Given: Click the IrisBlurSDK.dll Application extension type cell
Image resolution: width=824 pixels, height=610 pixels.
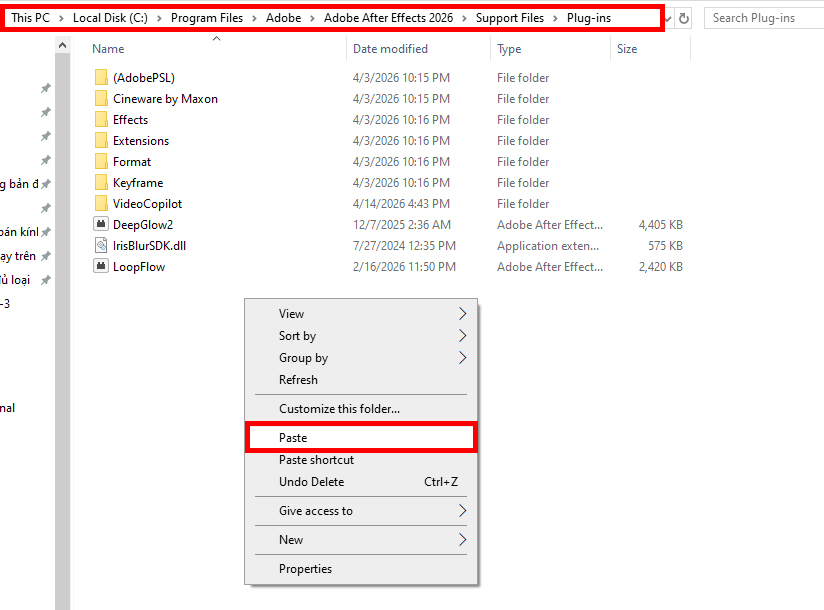Looking at the screenshot, I should 548,246.
